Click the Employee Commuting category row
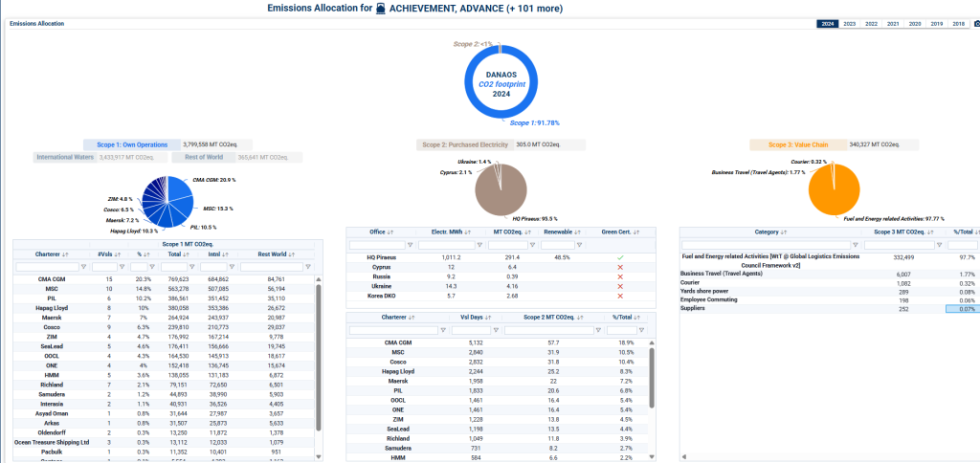Viewport: 980px width, 463px height. click(830, 300)
